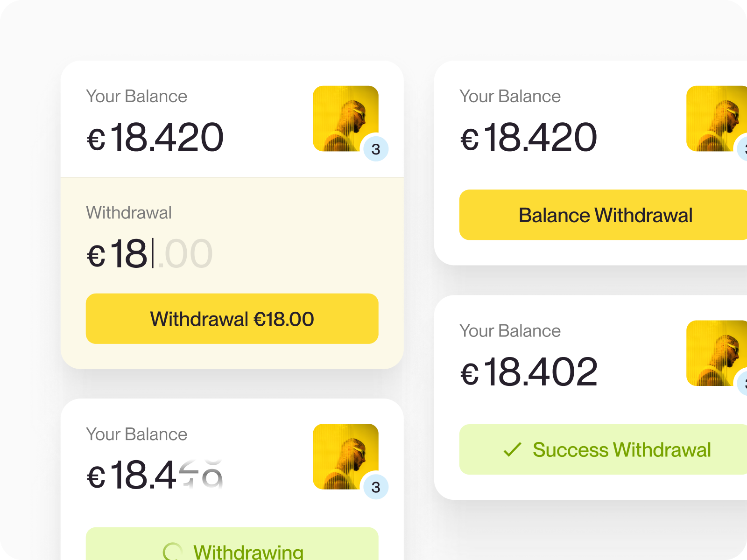Click the avatar photo beside Balance Withdrawal card
The height and width of the screenshot is (560, 747).
point(717,118)
